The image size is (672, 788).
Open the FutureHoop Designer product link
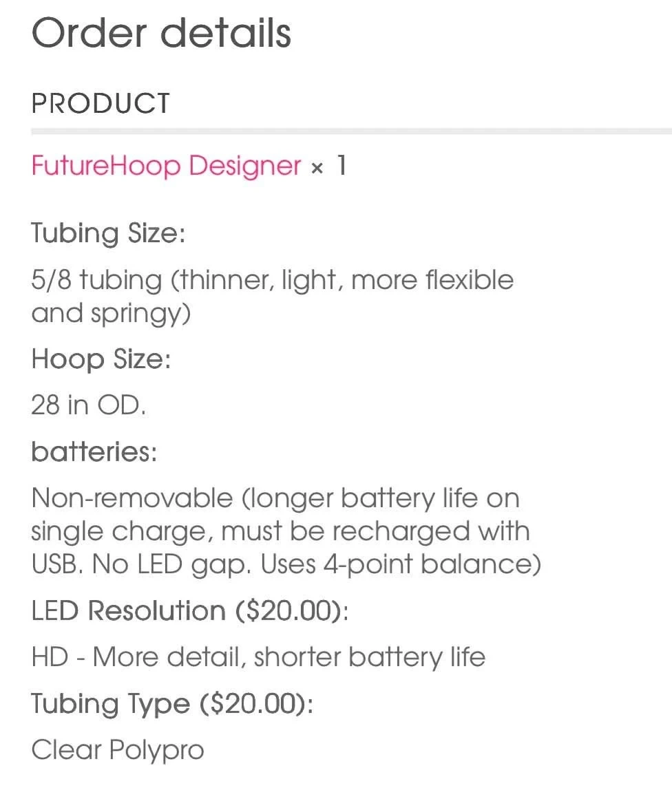[x=166, y=166]
